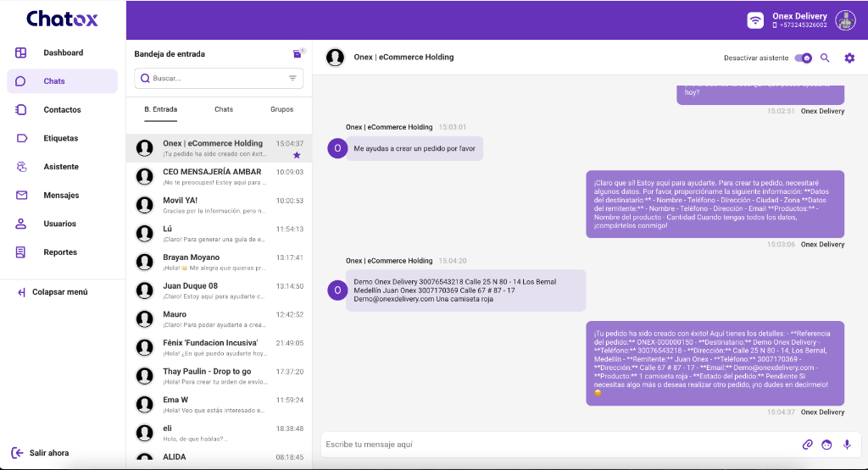Switch to the Grupos tab
This screenshot has width=868, height=470.
tap(281, 109)
